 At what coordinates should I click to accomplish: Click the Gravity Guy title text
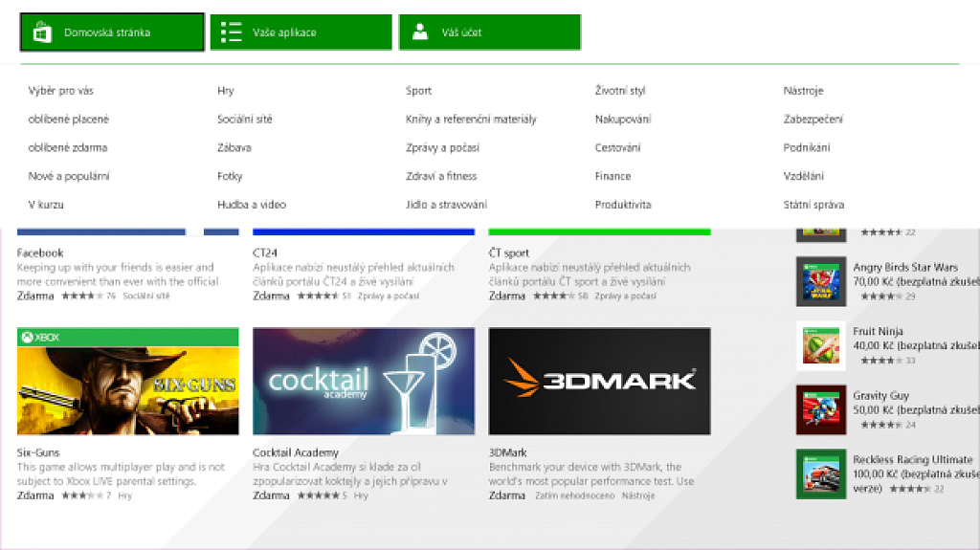pos(881,396)
